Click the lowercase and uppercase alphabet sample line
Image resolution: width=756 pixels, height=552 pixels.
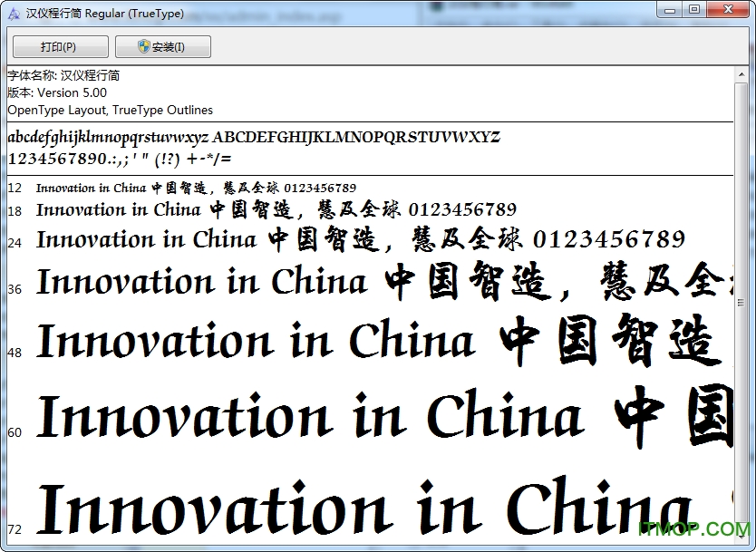254,138
